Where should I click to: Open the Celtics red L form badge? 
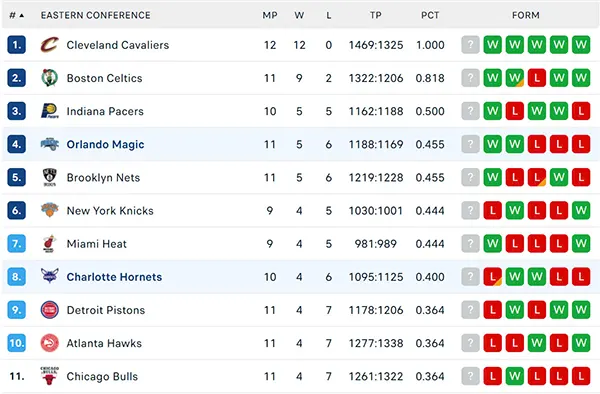(x=536, y=78)
